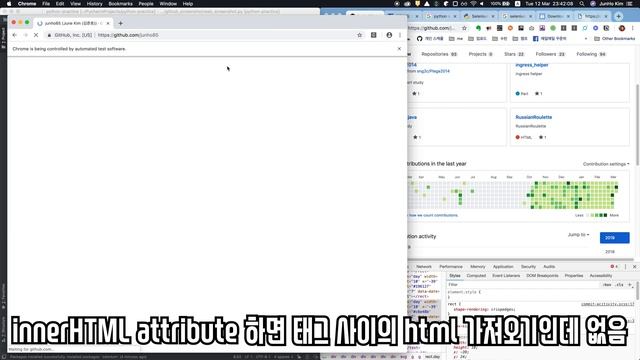Open the three-dot menu of background Chrome

click(x=633, y=28)
